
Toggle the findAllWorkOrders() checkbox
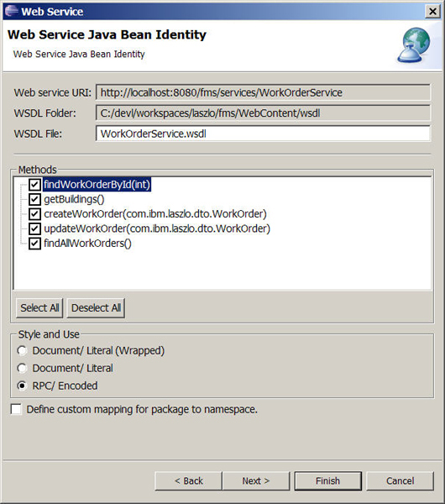[x=34, y=244]
